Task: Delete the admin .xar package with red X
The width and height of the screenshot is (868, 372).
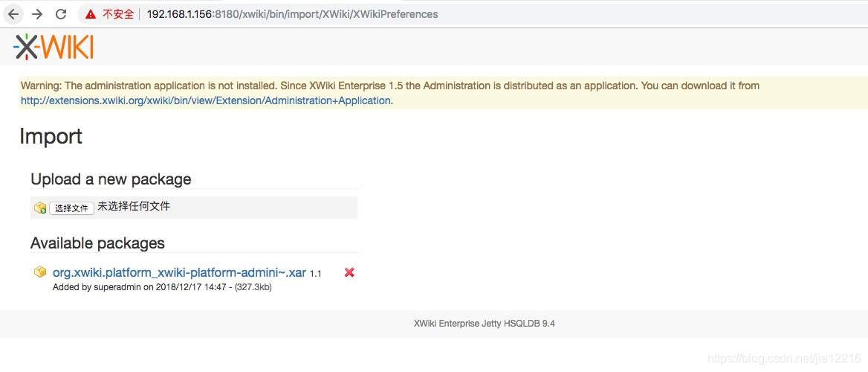Action: (x=349, y=272)
